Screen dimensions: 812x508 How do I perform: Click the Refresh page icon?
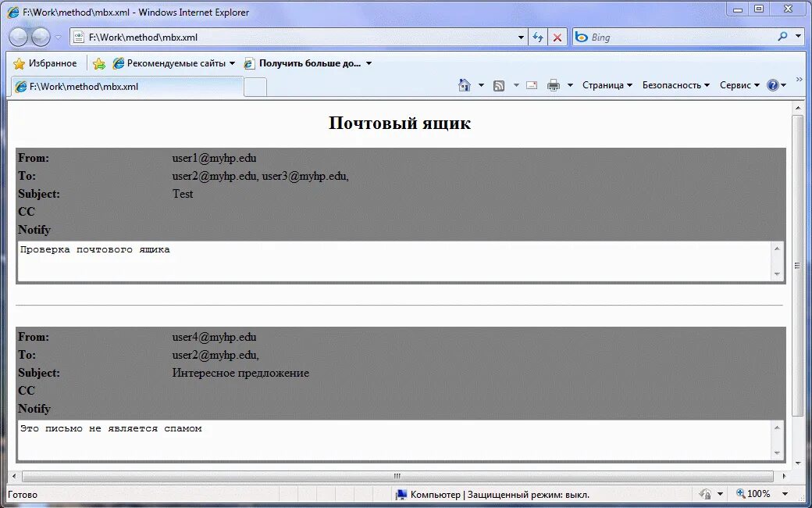click(538, 38)
